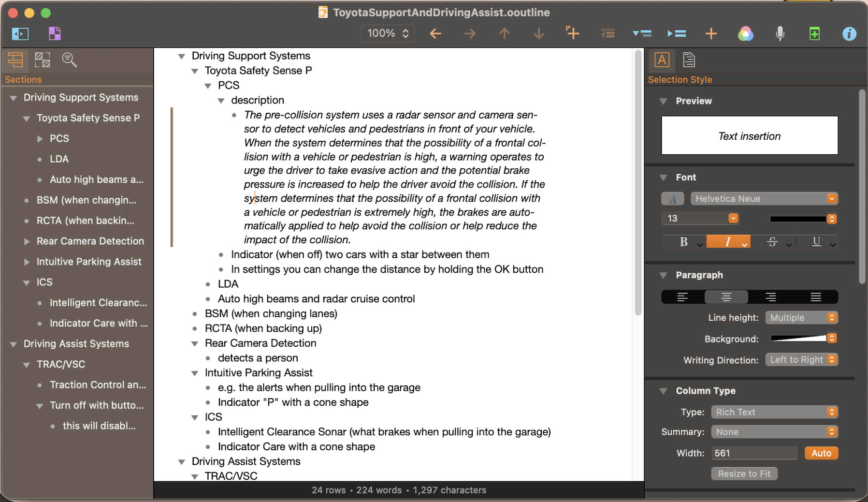Click the Resize to Fit button
Viewport: 868px width, 502px height.
click(744, 474)
